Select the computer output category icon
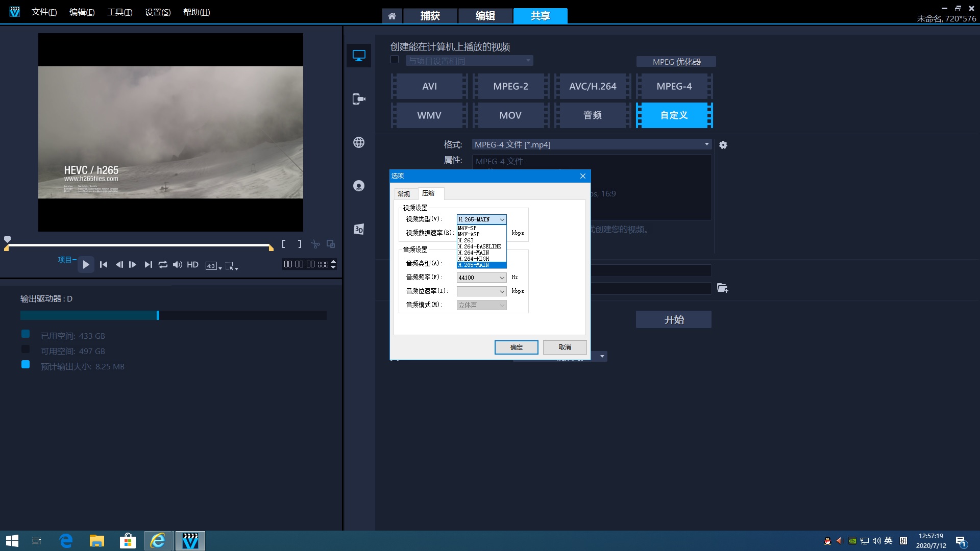Screen dimensions: 980x551 tap(359, 56)
